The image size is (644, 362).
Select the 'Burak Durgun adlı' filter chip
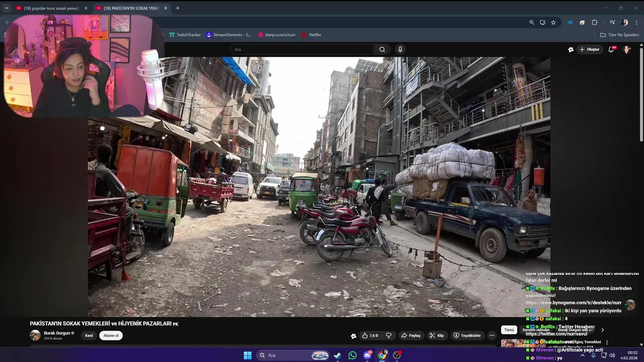(x=576, y=330)
